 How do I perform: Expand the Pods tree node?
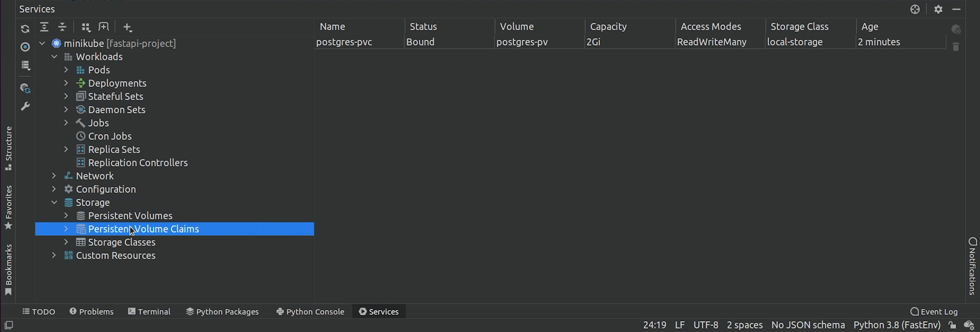[66, 70]
